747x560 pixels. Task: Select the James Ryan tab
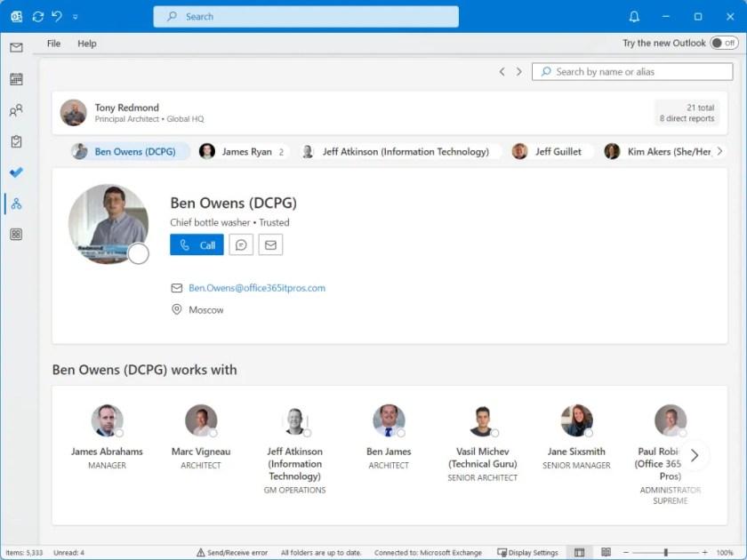[244, 151]
